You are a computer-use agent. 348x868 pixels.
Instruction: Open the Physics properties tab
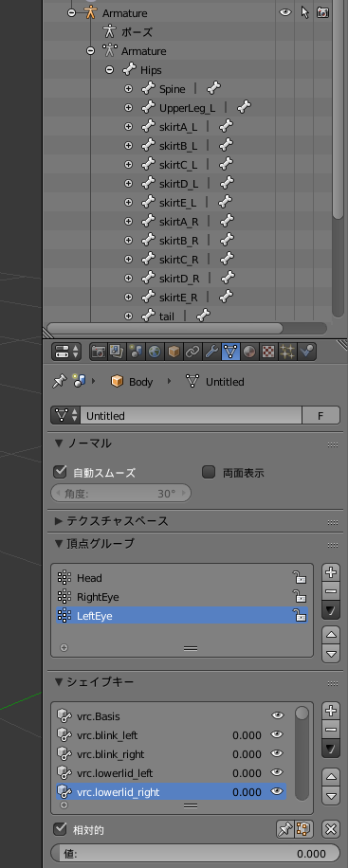(306, 352)
